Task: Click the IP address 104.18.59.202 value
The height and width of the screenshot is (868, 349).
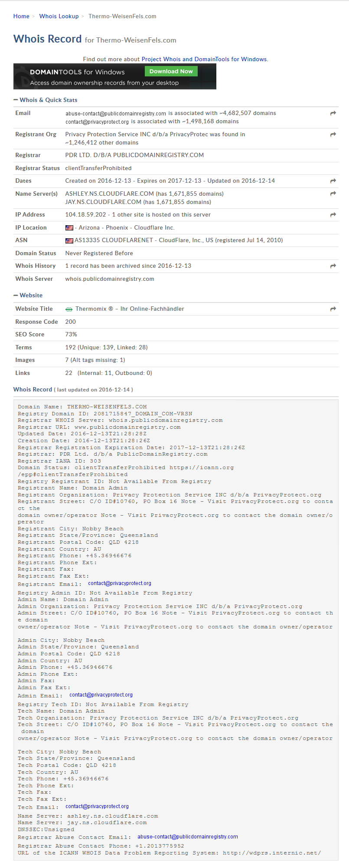Action: pos(85,215)
